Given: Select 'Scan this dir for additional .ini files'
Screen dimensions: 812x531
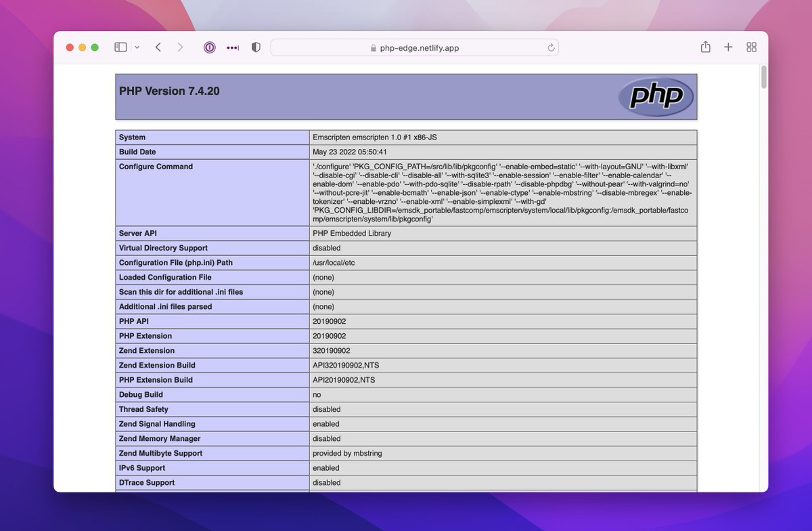Looking at the screenshot, I should pyautogui.click(x=181, y=292).
